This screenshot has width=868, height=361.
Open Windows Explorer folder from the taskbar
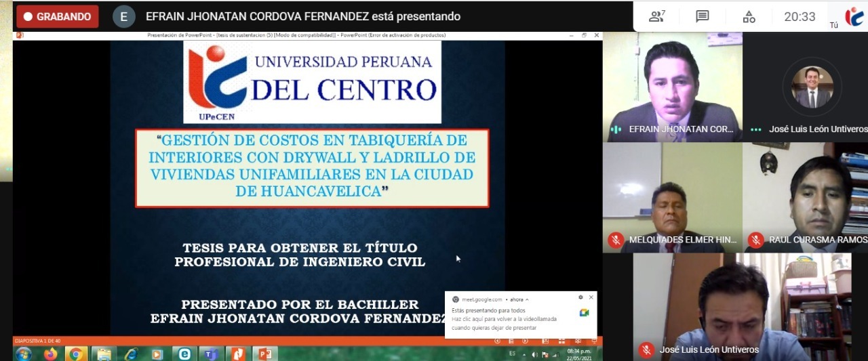click(104, 354)
